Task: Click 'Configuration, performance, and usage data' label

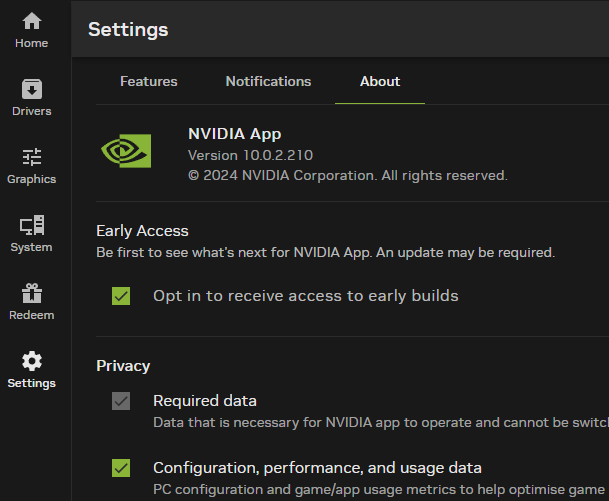Action: 317,468
